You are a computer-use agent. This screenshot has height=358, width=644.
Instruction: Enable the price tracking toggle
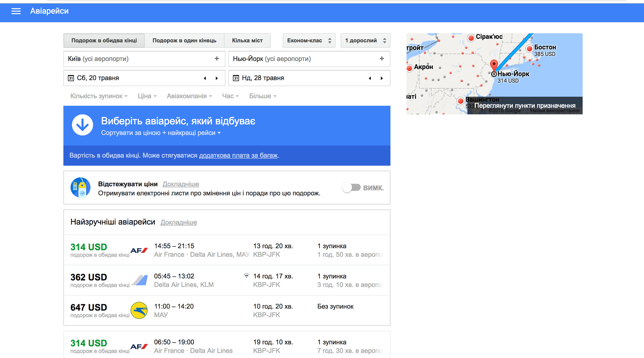(352, 187)
